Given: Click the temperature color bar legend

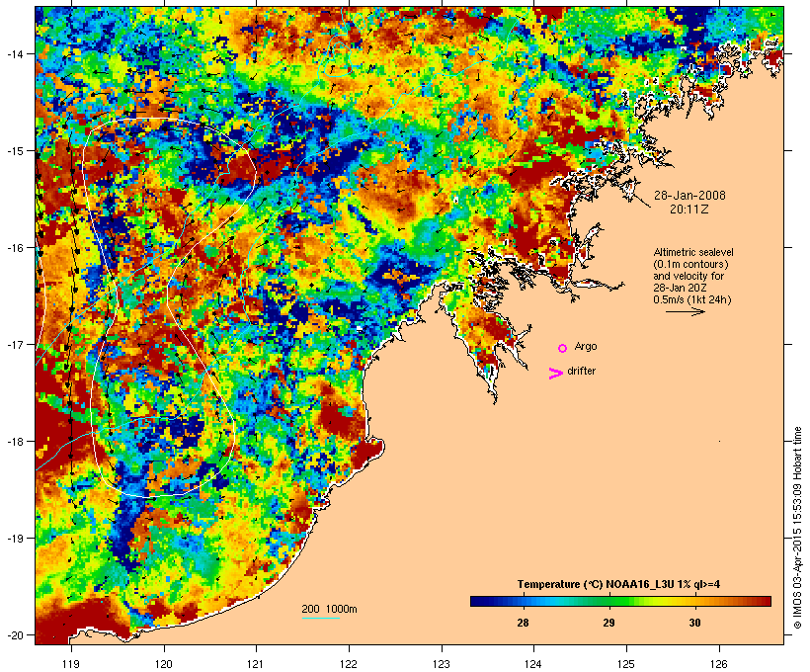Looking at the screenshot, I should (x=620, y=601).
